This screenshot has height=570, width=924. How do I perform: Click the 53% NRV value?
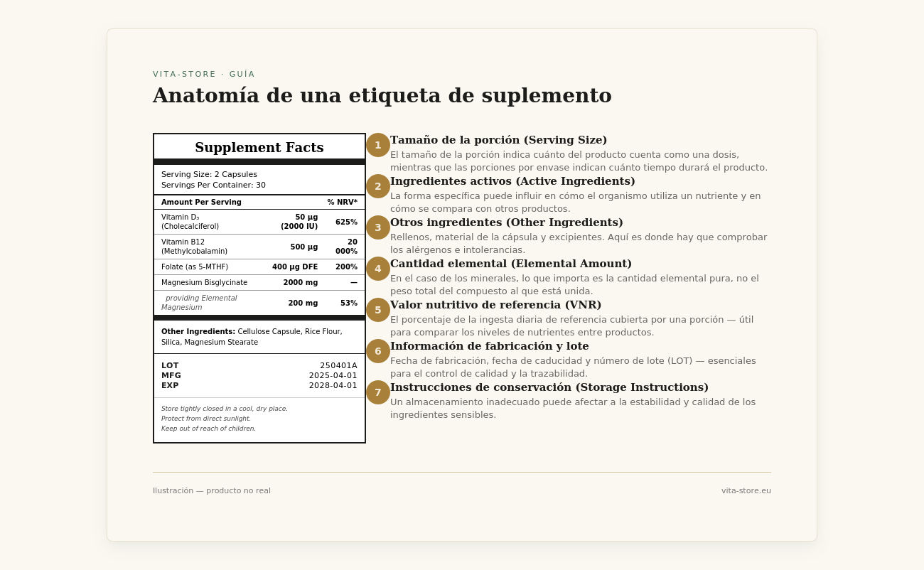[x=349, y=303]
